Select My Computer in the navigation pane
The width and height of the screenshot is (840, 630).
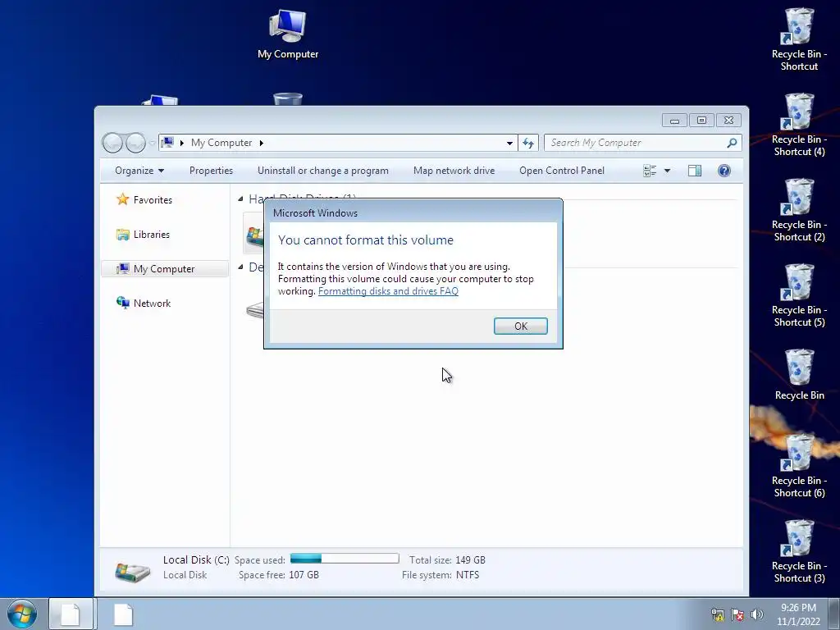coord(164,268)
